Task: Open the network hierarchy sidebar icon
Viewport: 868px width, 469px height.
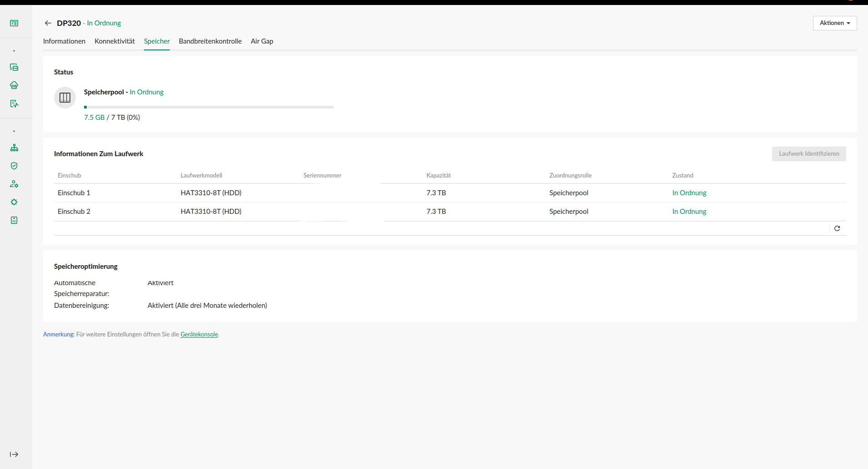Action: [14, 148]
